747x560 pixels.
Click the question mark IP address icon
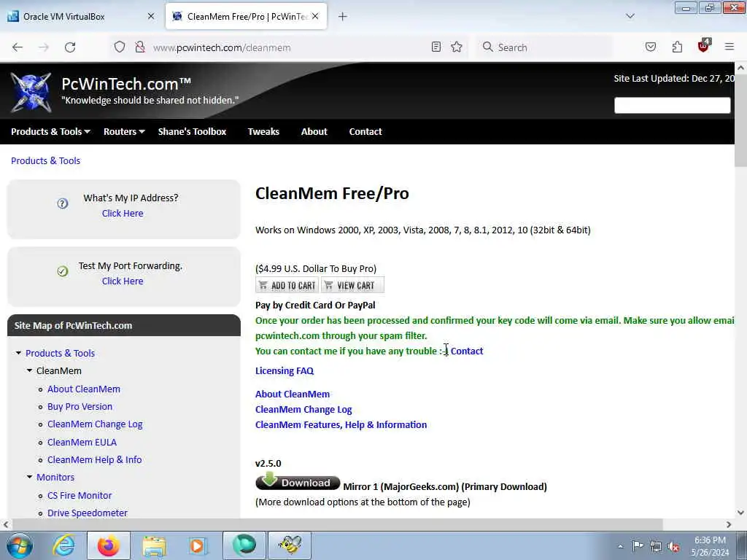[x=63, y=204]
